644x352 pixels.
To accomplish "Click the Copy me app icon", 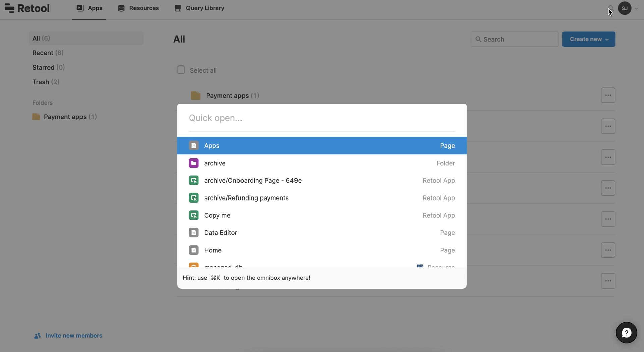I will coord(194,216).
